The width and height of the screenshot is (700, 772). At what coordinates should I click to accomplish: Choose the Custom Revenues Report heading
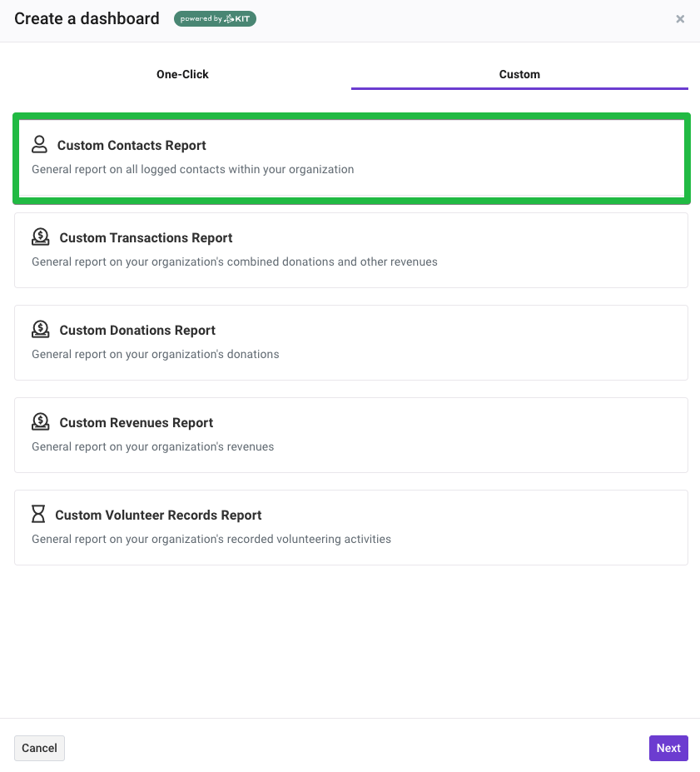point(137,423)
